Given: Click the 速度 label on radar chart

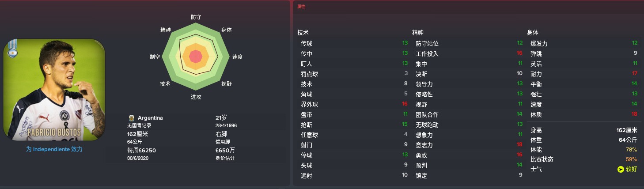Looking at the screenshot, I should [237, 57].
